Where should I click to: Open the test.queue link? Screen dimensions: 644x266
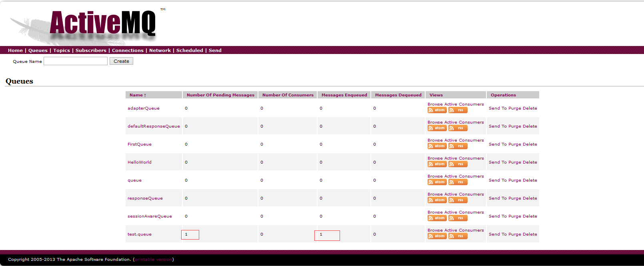140,234
